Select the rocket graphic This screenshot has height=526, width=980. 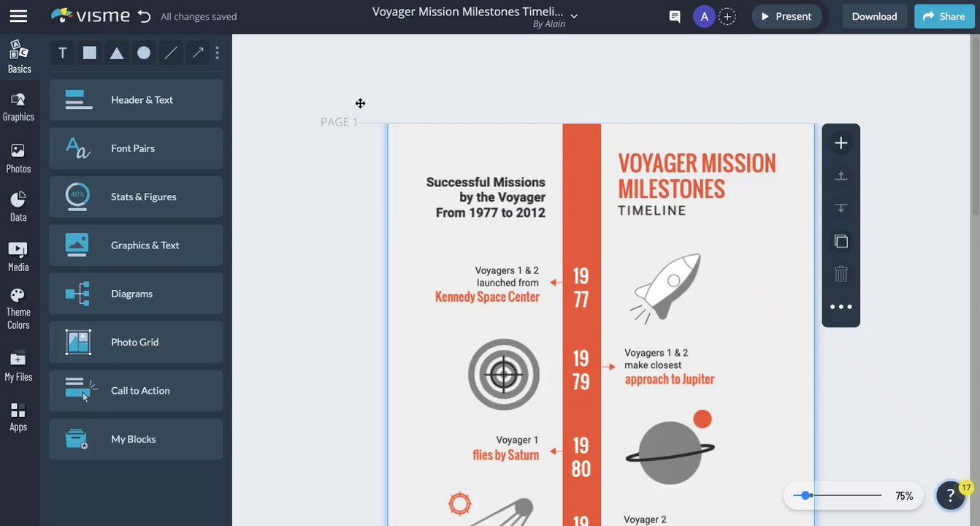(665, 288)
